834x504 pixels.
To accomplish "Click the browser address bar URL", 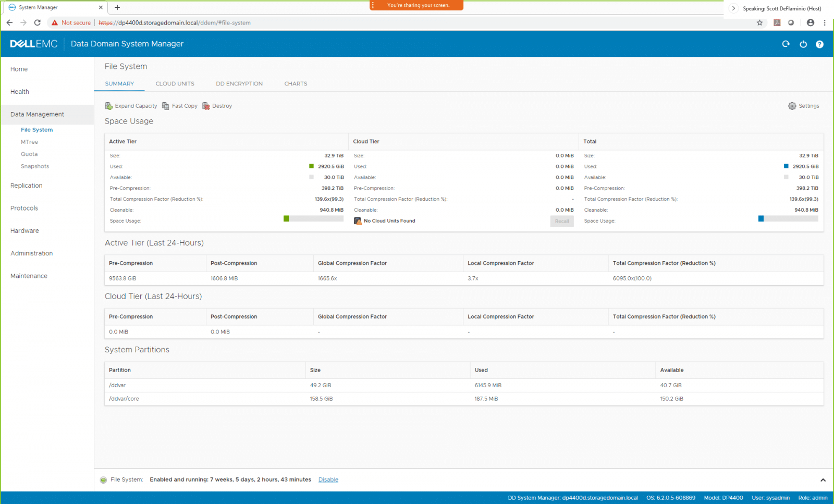I will tap(175, 22).
